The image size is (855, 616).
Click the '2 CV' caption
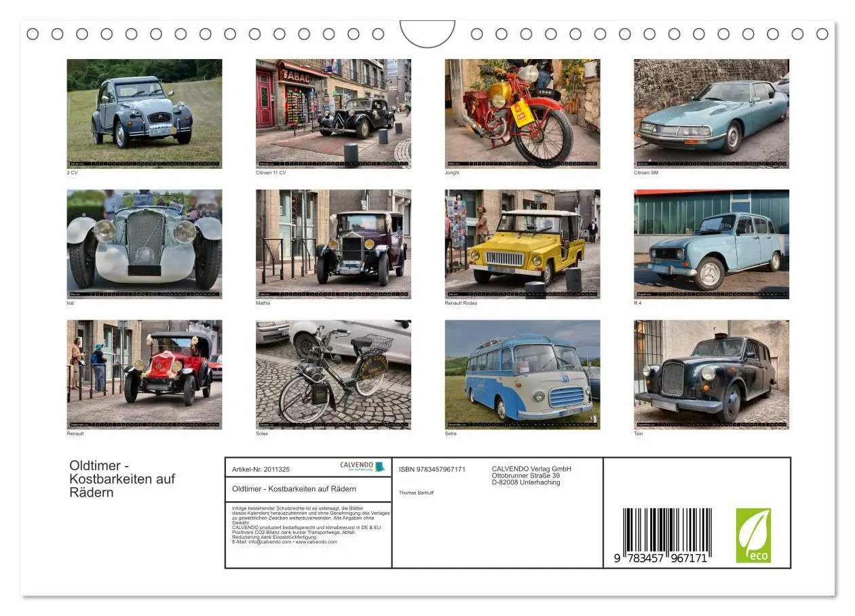[x=72, y=173]
